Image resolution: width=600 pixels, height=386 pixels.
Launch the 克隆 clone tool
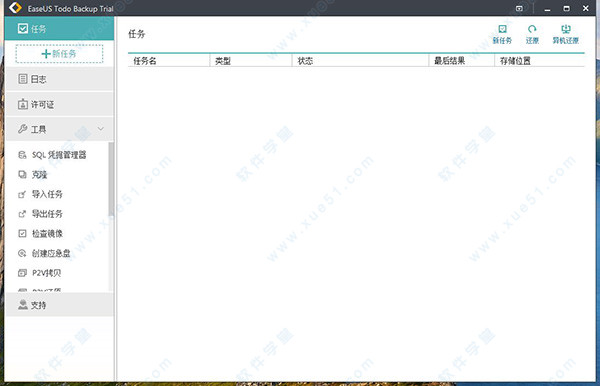[33, 175]
